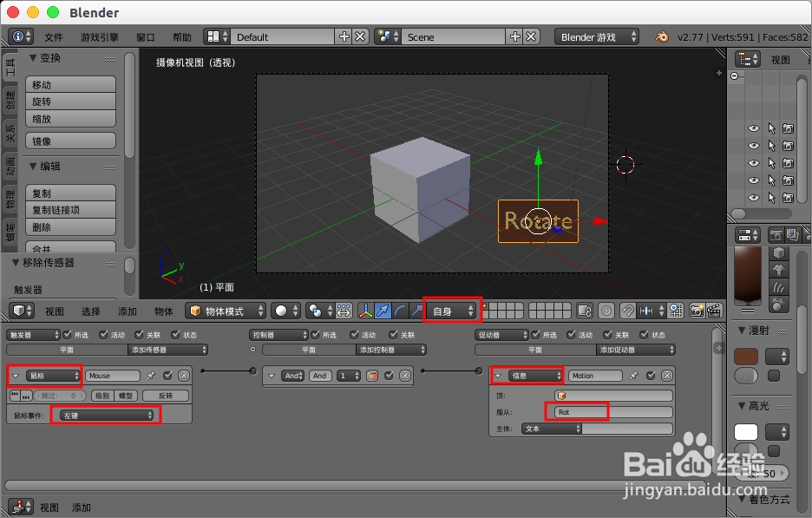Open the 3D view editor type selector

click(23, 311)
